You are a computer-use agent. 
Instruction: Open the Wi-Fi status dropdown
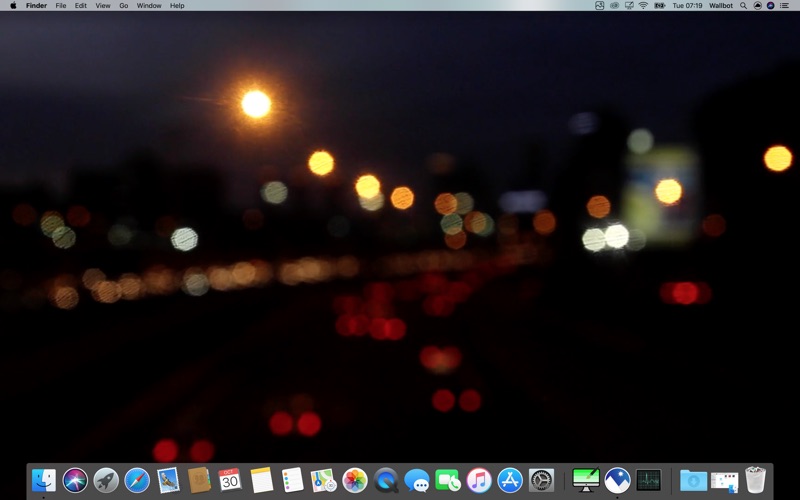point(643,6)
